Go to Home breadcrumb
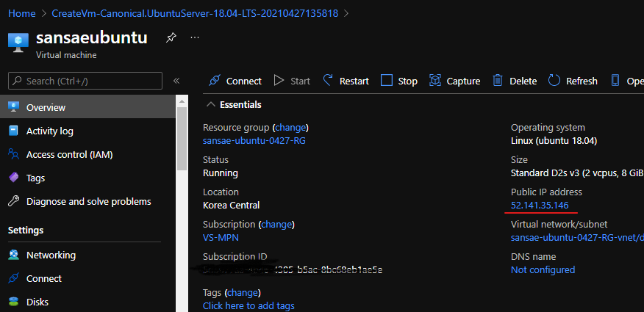644x312 pixels. click(x=22, y=13)
